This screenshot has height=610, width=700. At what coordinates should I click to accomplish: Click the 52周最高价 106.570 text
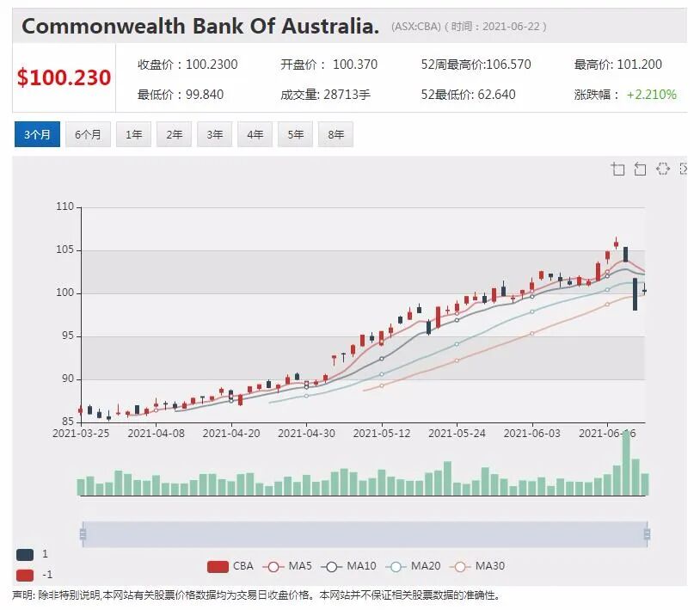pyautogui.click(x=476, y=65)
